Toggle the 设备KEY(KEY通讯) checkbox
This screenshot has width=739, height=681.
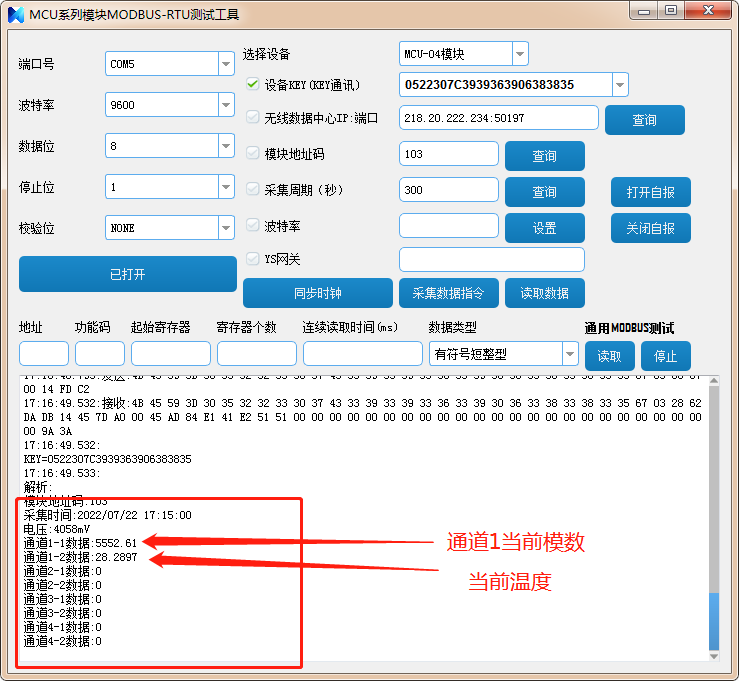click(x=253, y=85)
